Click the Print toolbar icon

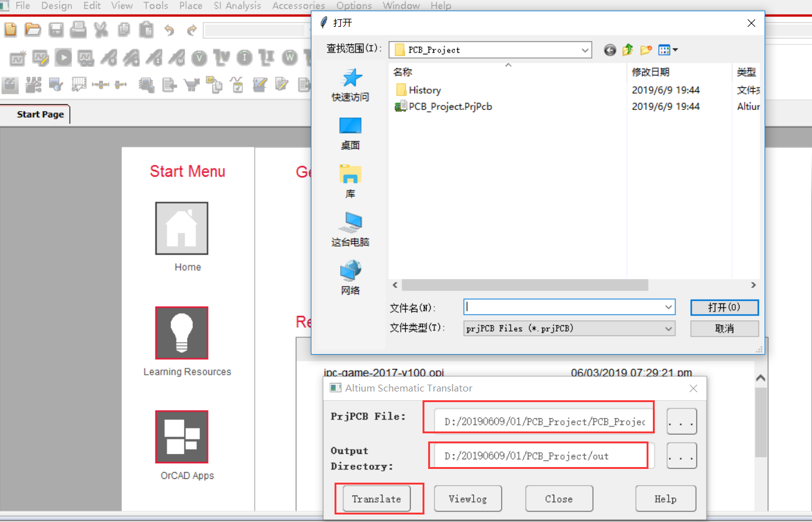coord(78,29)
